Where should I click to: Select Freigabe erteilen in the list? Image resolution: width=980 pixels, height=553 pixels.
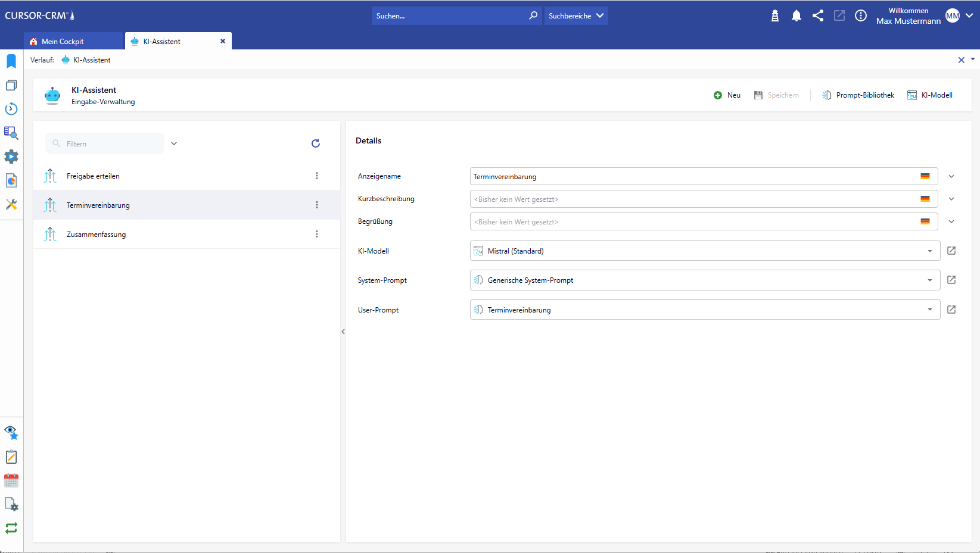point(94,176)
